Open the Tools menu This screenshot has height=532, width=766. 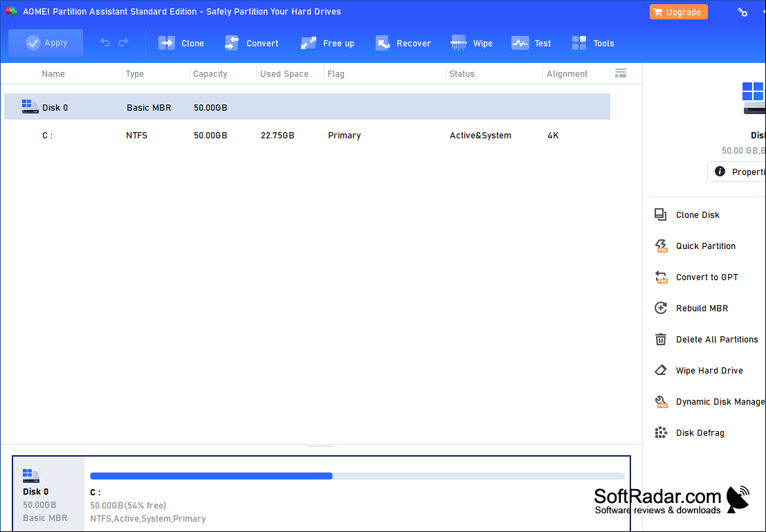click(592, 43)
